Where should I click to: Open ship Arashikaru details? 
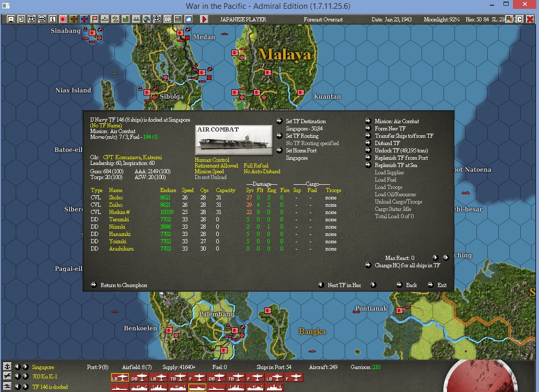click(121, 248)
